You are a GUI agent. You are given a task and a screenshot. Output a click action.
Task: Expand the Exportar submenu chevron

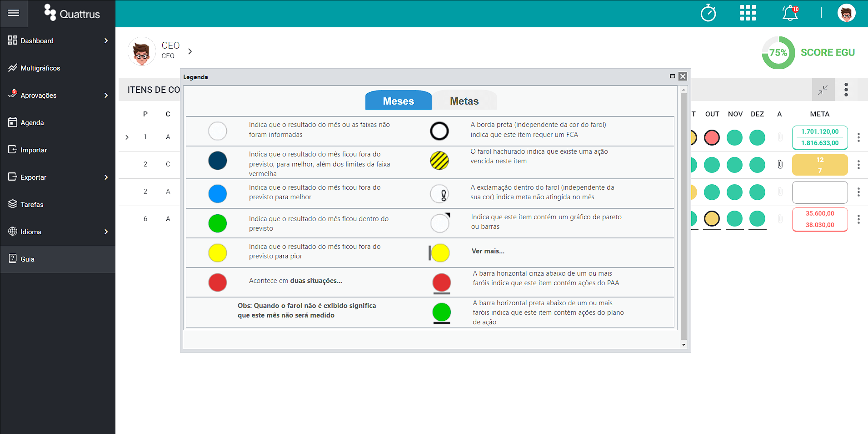pyautogui.click(x=106, y=177)
